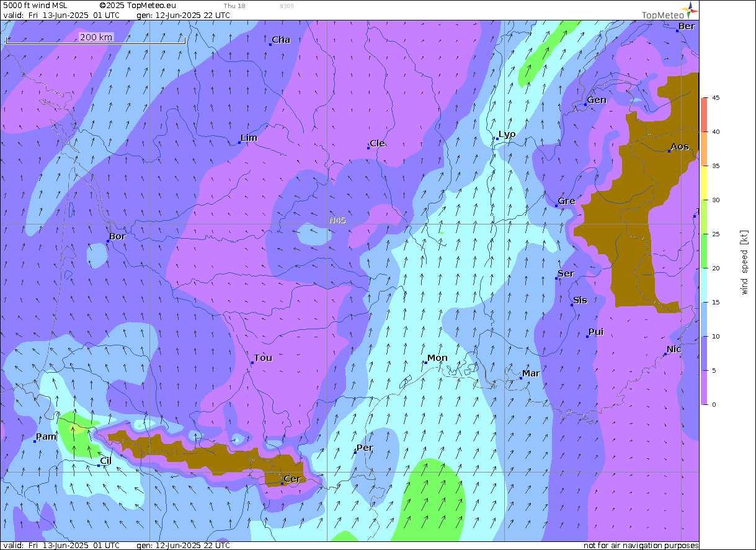This screenshot has height=550, width=756.
Task: Click the cyan 15–20 kt legend segment
Action: [704, 285]
